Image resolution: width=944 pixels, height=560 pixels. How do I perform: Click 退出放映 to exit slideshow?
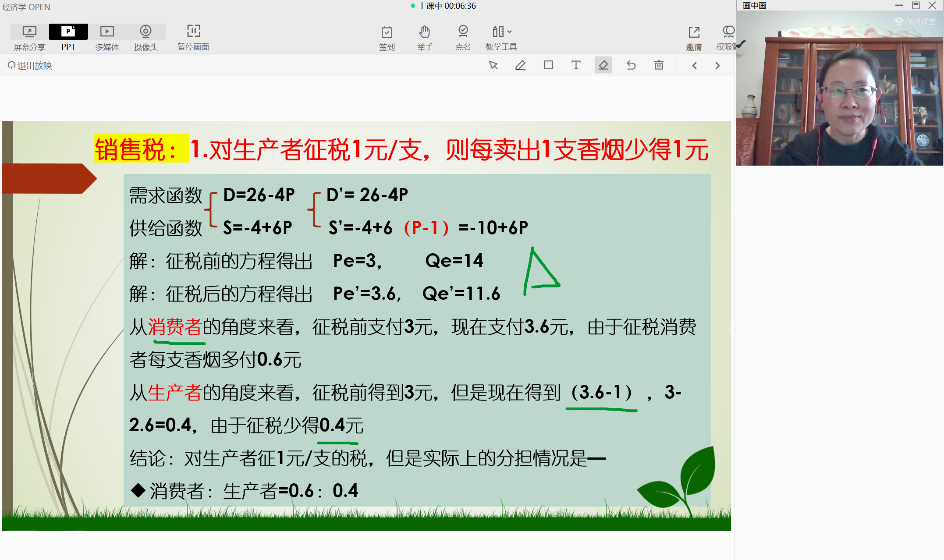[30, 65]
